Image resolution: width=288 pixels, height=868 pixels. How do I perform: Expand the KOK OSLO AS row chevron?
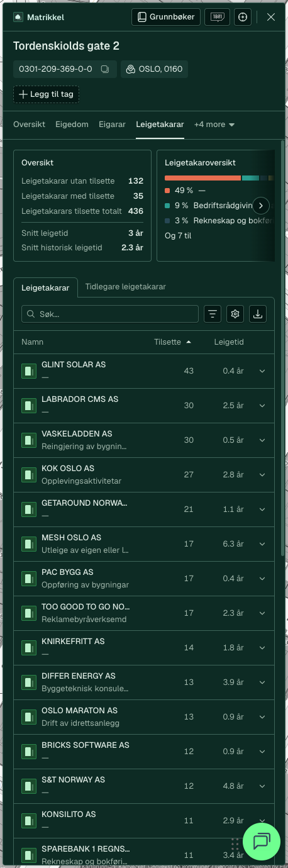point(262,474)
